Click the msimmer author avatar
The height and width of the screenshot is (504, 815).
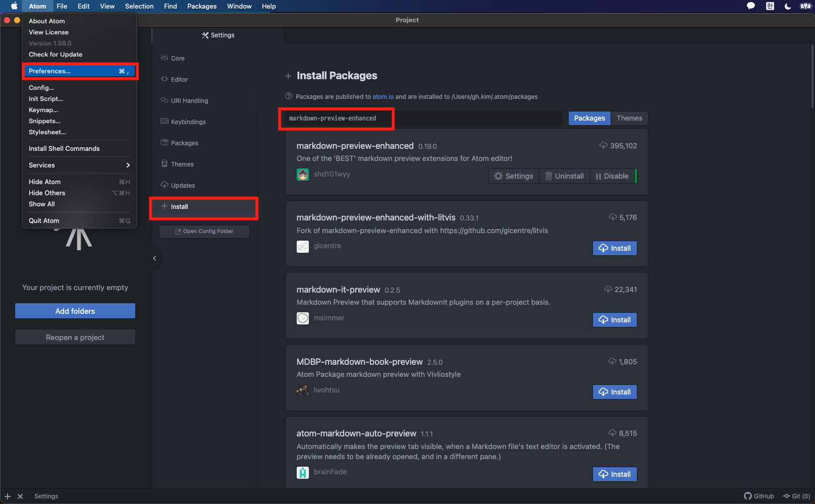click(303, 318)
